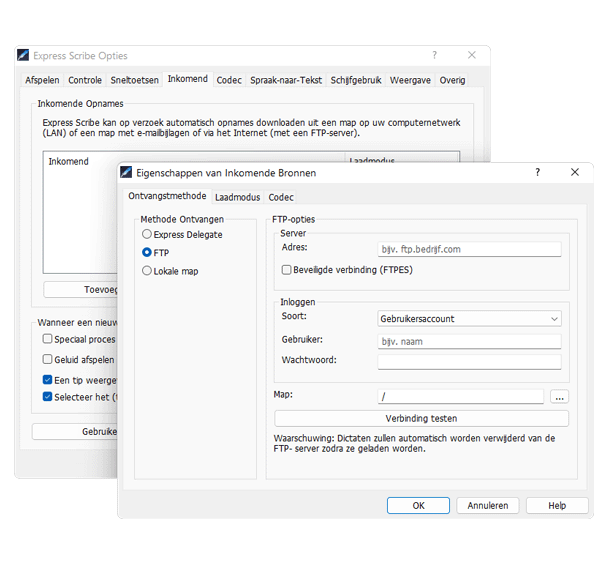This screenshot has height=567, width=606.
Task: Click the Inkomend column header in list
Action: point(68,161)
